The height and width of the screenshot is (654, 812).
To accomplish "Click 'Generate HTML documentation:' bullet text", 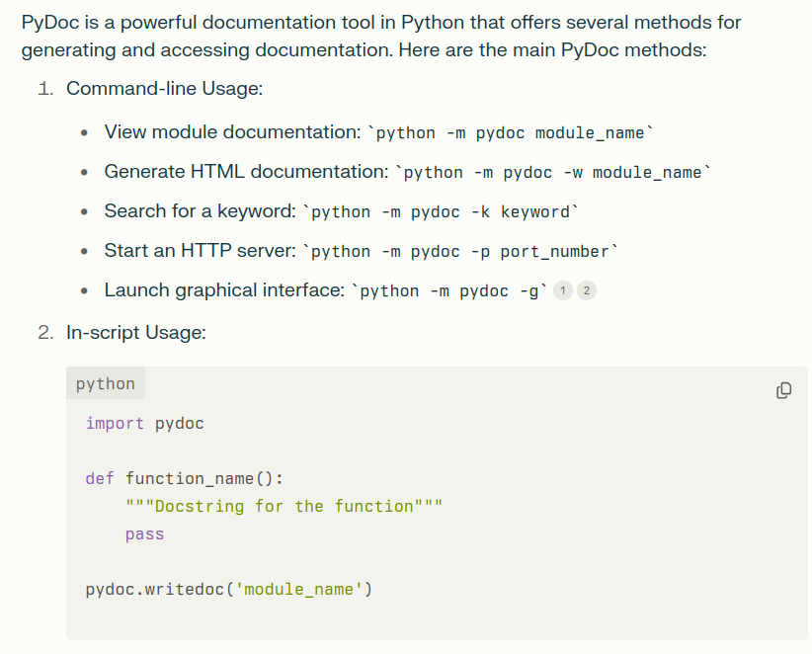I will (x=247, y=171).
